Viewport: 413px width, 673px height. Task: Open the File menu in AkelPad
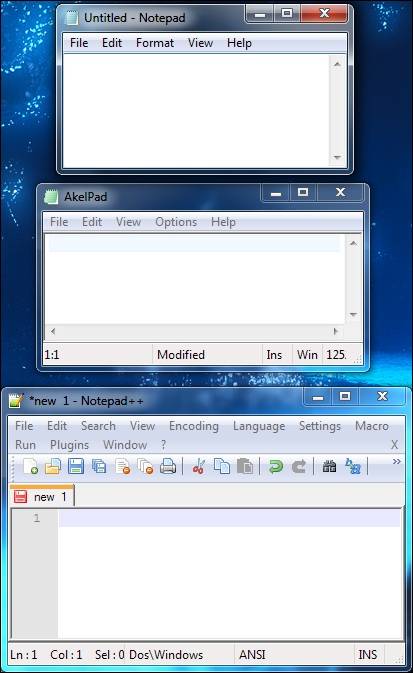[x=59, y=222]
